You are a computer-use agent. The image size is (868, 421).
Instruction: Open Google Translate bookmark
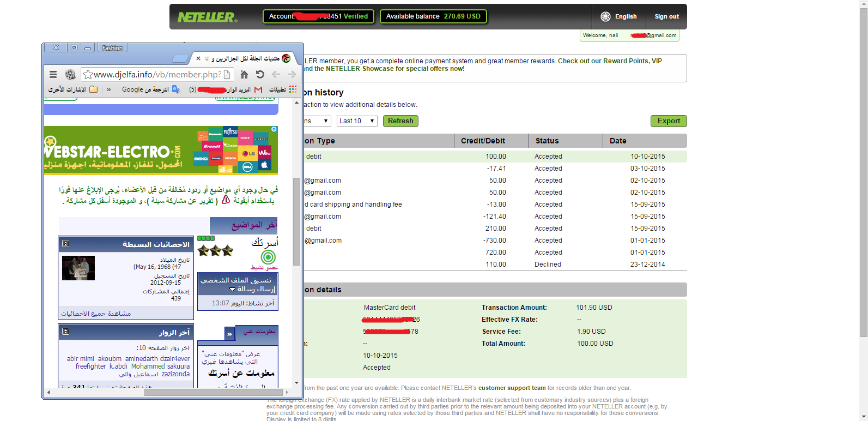pyautogui.click(x=151, y=89)
